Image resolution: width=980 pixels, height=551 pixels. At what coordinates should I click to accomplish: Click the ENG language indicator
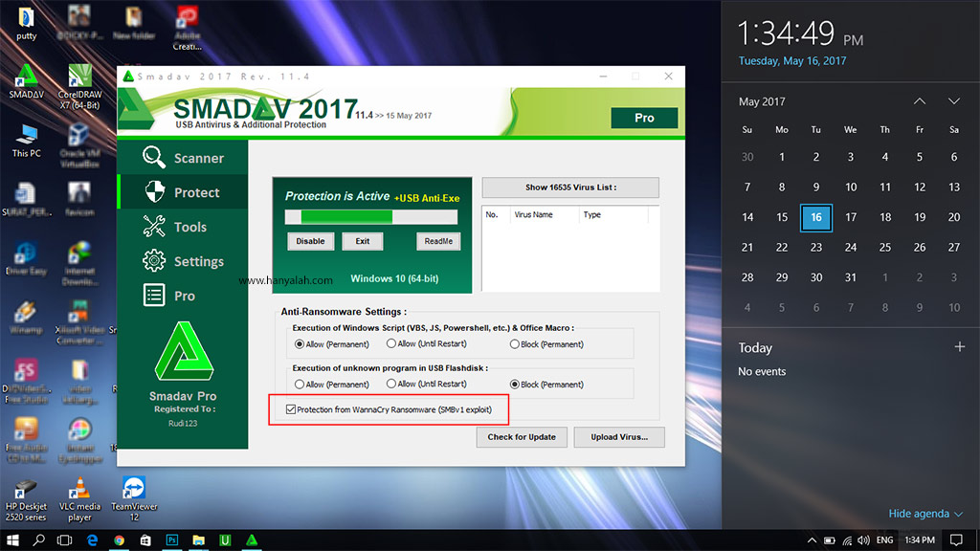884,540
